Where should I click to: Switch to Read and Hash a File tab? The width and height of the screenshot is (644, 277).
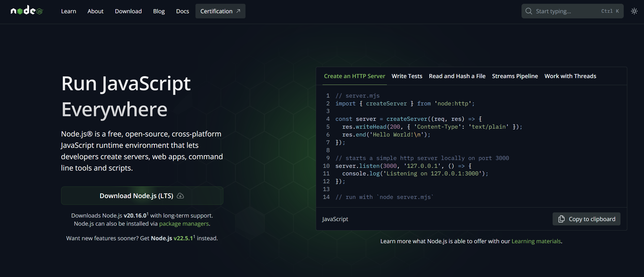[x=457, y=76]
